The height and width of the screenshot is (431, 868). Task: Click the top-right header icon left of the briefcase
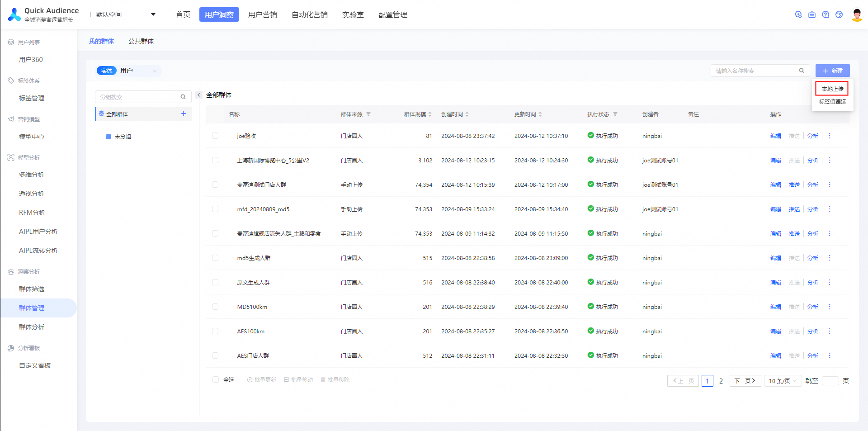798,14
